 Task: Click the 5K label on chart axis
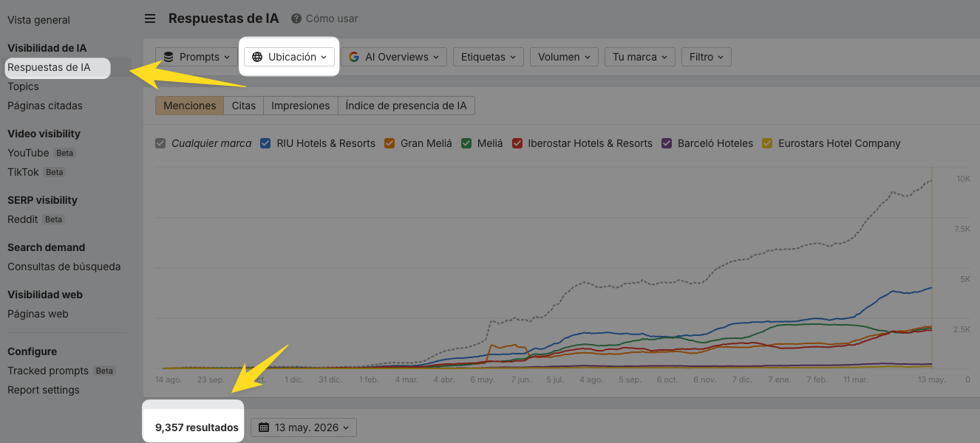964,279
